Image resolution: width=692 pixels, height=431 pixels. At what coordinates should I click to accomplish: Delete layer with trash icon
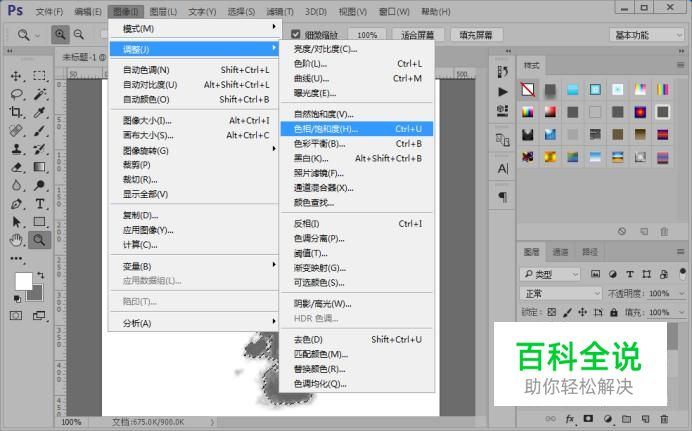click(664, 419)
